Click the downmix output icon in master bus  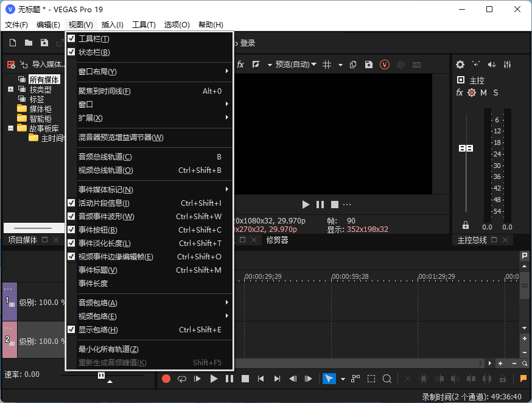[476, 64]
